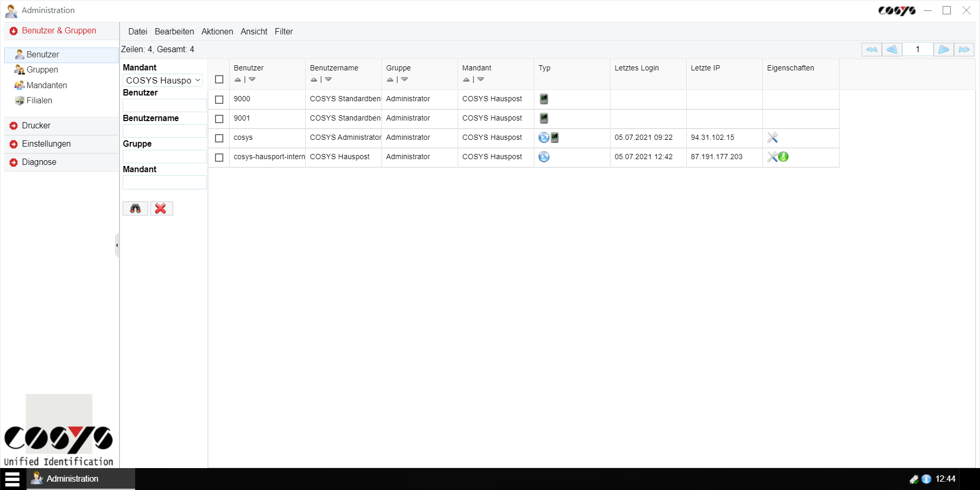This screenshot has height=490, width=980.
Task: Sort Benutzername column descending
Action: tap(328, 80)
